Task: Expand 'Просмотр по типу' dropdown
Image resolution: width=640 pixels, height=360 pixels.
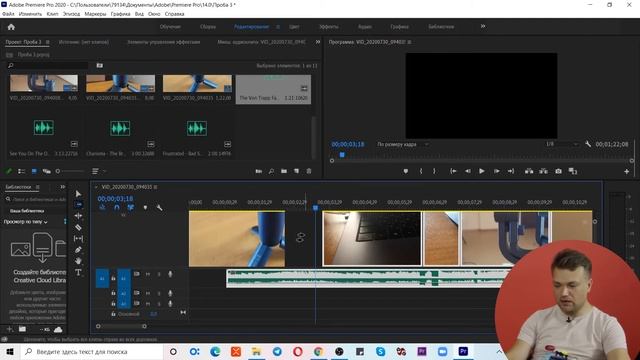Action: 26,222
